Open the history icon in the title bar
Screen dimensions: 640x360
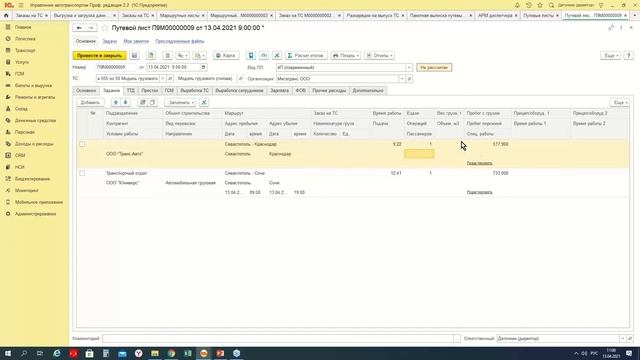(529, 5)
